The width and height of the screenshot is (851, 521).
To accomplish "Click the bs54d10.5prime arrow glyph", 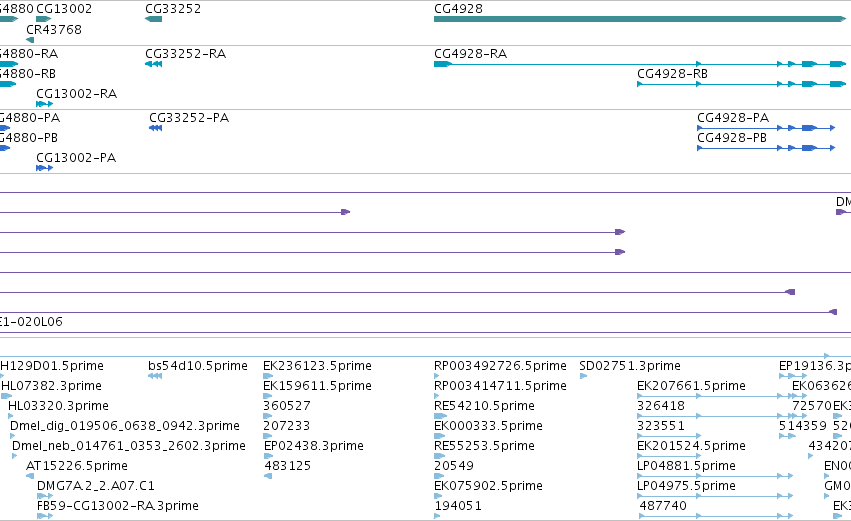I will 155,376.
